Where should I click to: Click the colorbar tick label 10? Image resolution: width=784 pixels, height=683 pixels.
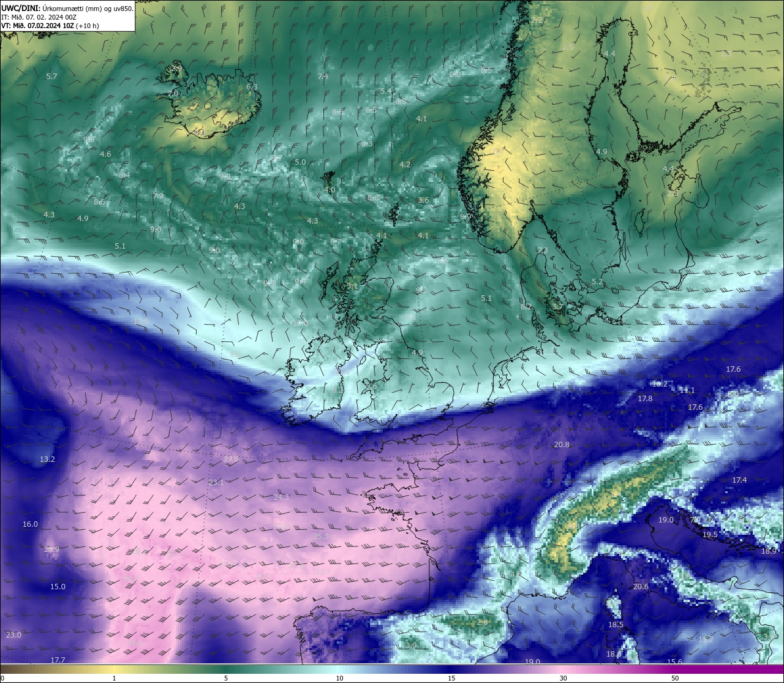[x=339, y=678]
